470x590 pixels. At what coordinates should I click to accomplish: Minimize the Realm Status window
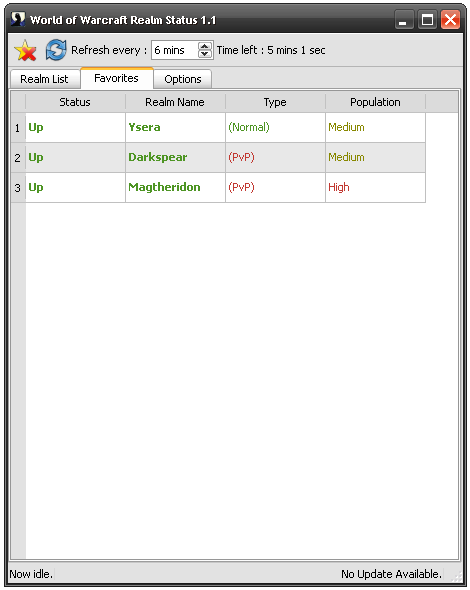404,20
